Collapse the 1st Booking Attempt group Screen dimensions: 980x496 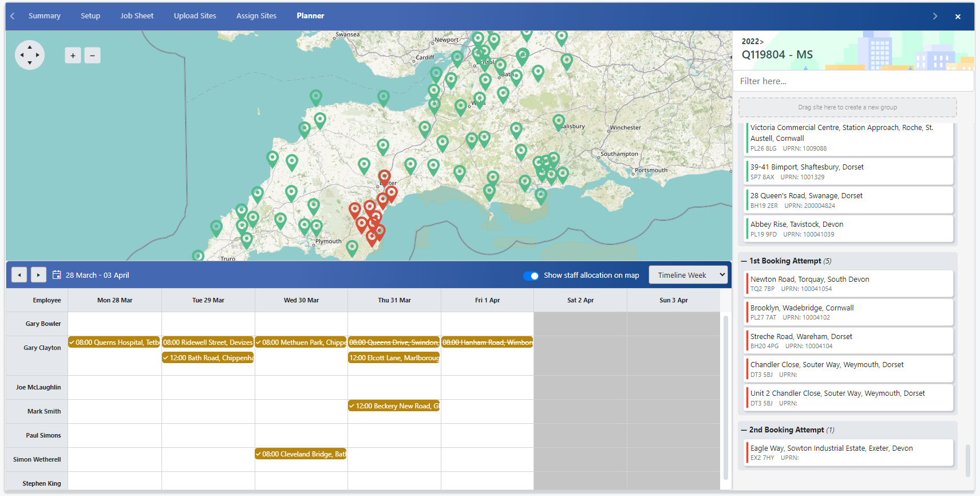(744, 261)
